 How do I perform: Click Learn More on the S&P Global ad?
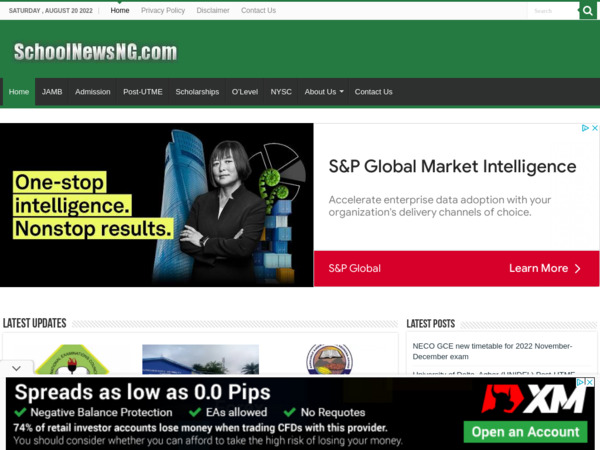545,268
